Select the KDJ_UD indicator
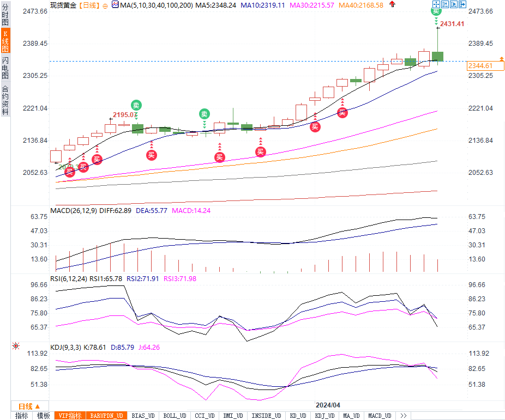Image resolution: width=505 pixels, height=420 pixels. [324, 416]
